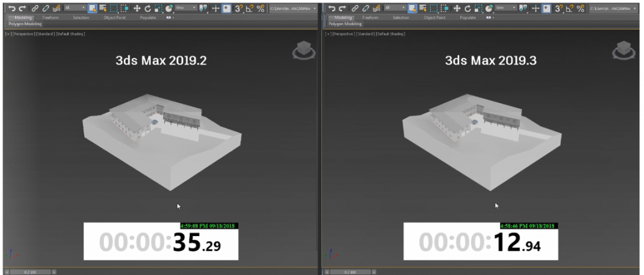
Task: Open the All selection filter dropdown, 2019.2 window
Action: (75, 8)
